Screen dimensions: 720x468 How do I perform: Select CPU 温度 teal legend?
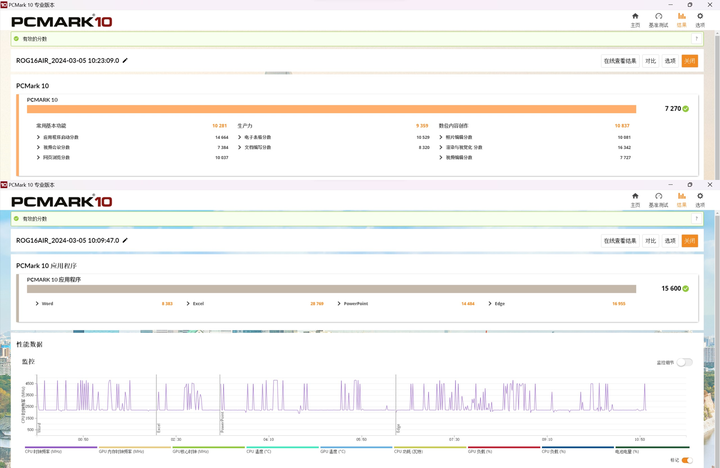(x=282, y=450)
